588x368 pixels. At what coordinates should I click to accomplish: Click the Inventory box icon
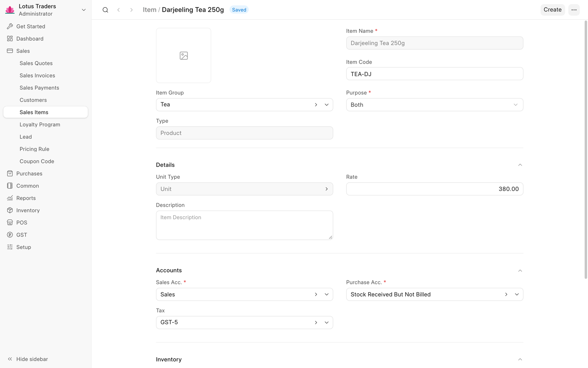(10, 210)
